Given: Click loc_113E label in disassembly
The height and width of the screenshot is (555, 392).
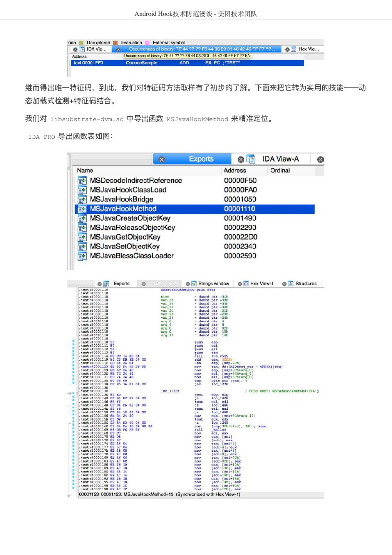Looking at the screenshot, I should (170, 391).
